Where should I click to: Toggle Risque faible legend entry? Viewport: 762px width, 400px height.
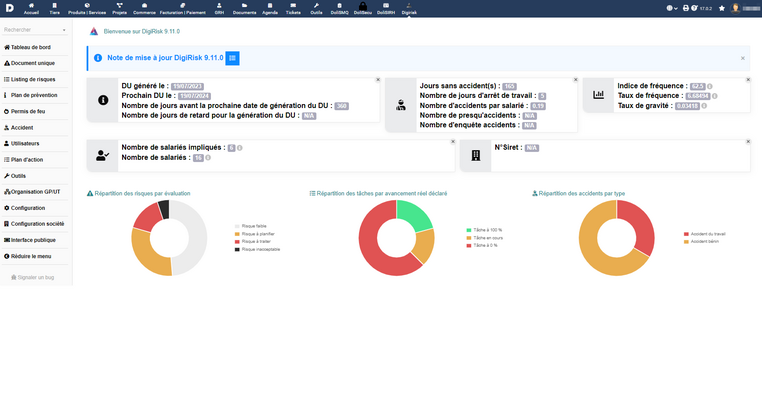click(251, 226)
